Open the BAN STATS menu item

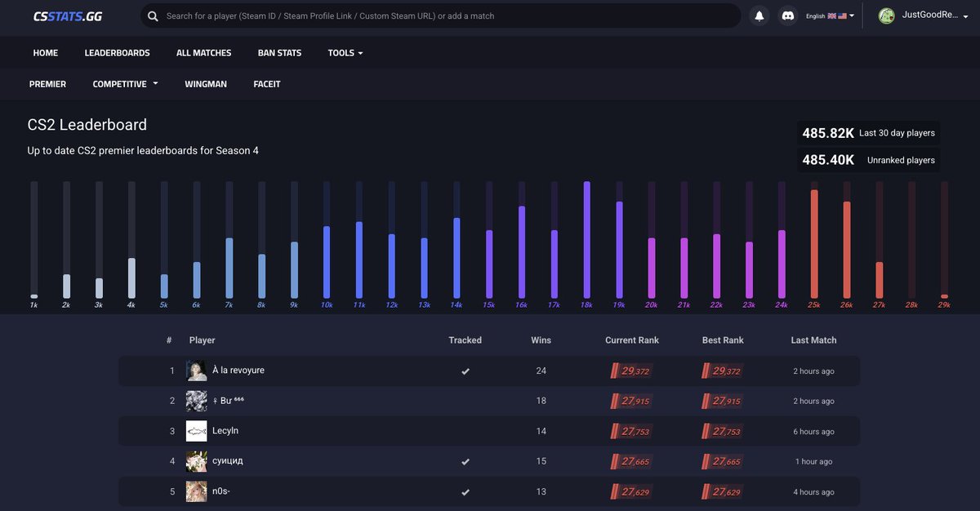point(279,52)
